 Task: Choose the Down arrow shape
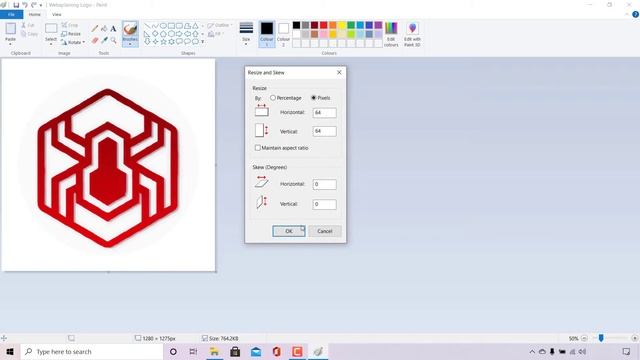[x=147, y=41]
